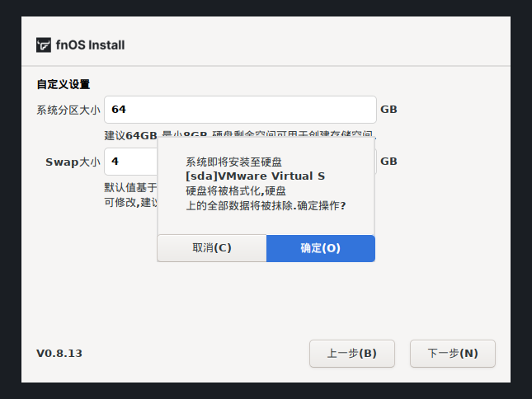Click the Swap大小 label

[x=72, y=162]
